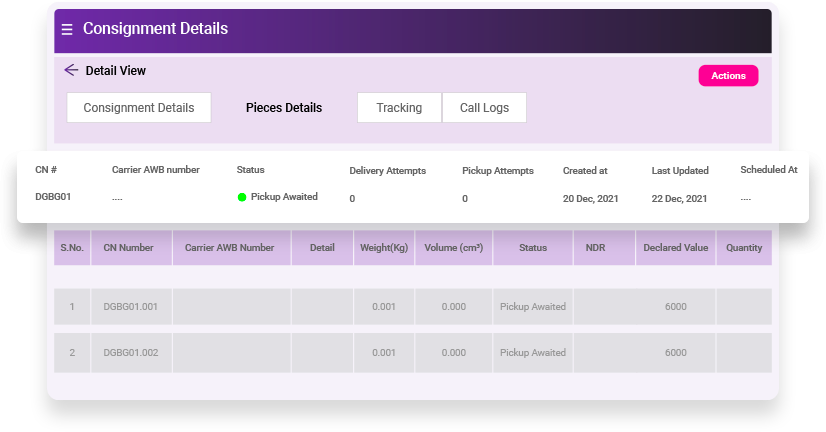
Task: Click the S.No. column header
Action: pyautogui.click(x=72, y=248)
